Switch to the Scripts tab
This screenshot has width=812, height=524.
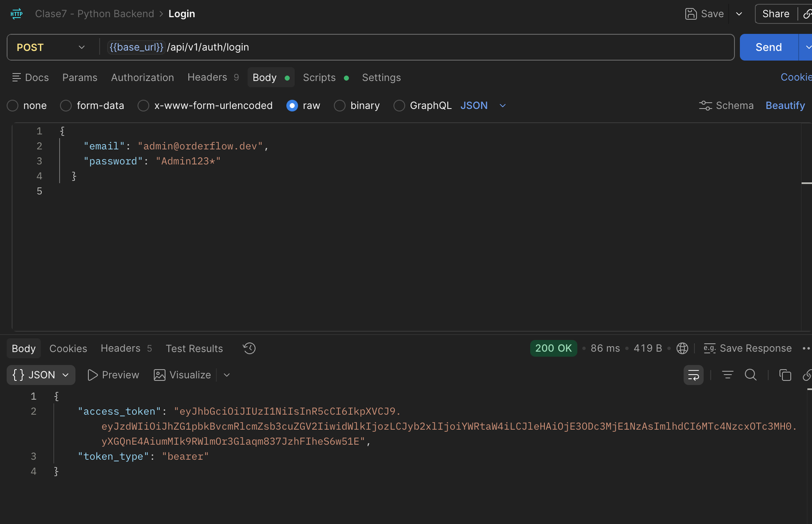click(x=325, y=78)
